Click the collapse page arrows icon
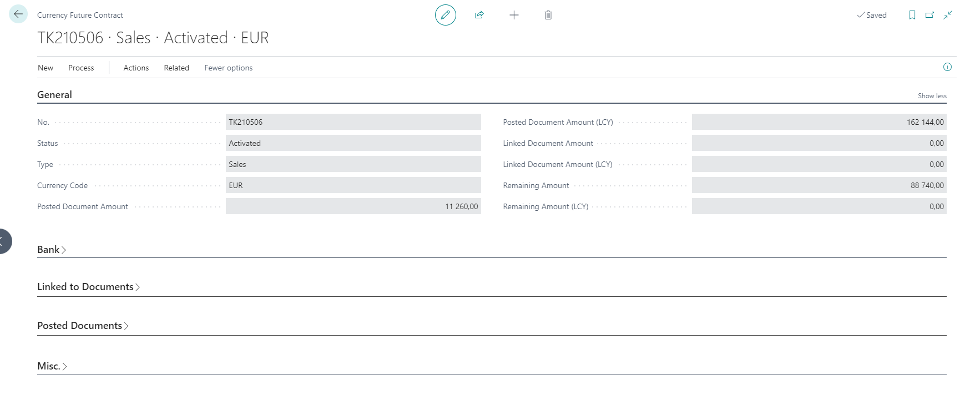The image size is (980, 400). [948, 15]
